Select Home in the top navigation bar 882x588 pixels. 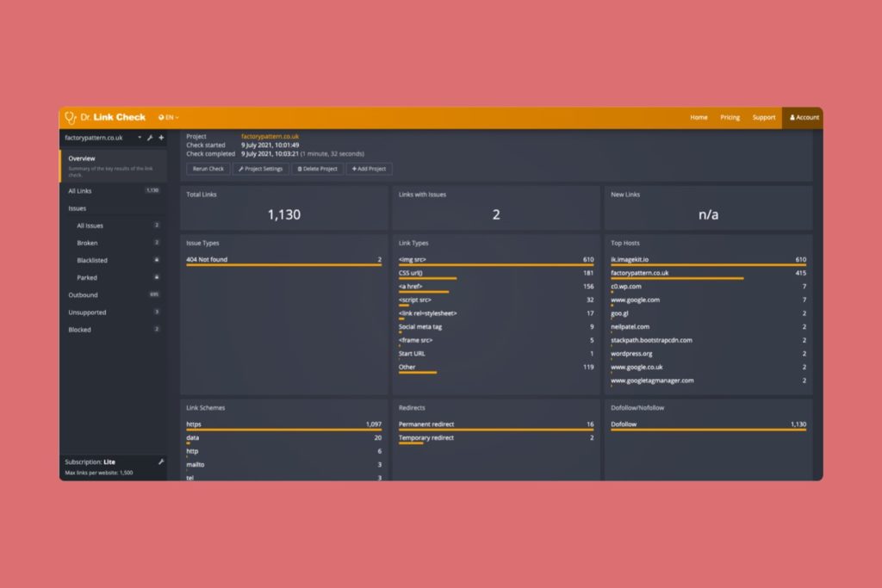click(699, 117)
